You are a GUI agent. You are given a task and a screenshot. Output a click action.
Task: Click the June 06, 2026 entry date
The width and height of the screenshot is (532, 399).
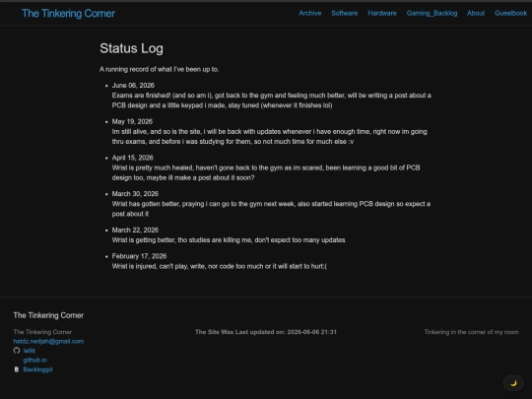[133, 85]
